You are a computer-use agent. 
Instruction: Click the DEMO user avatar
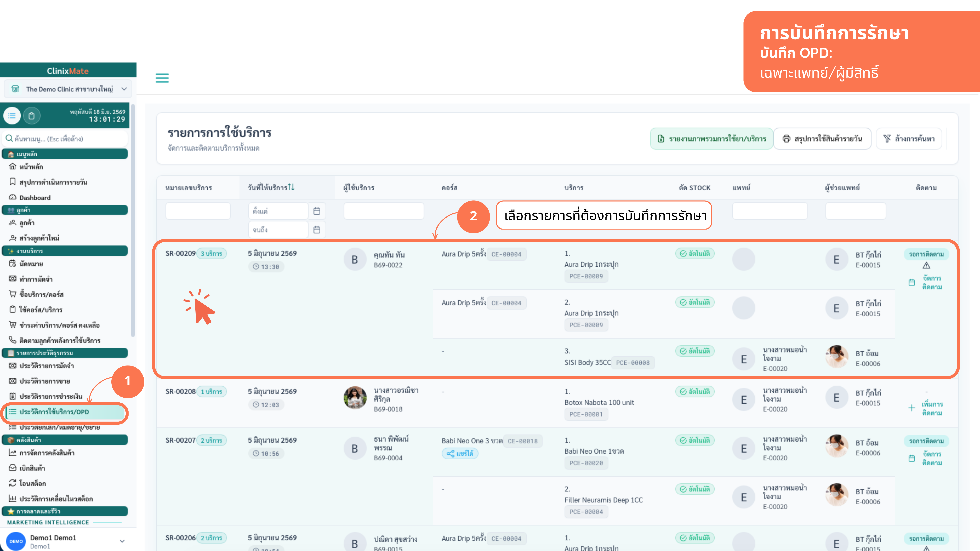click(16, 541)
